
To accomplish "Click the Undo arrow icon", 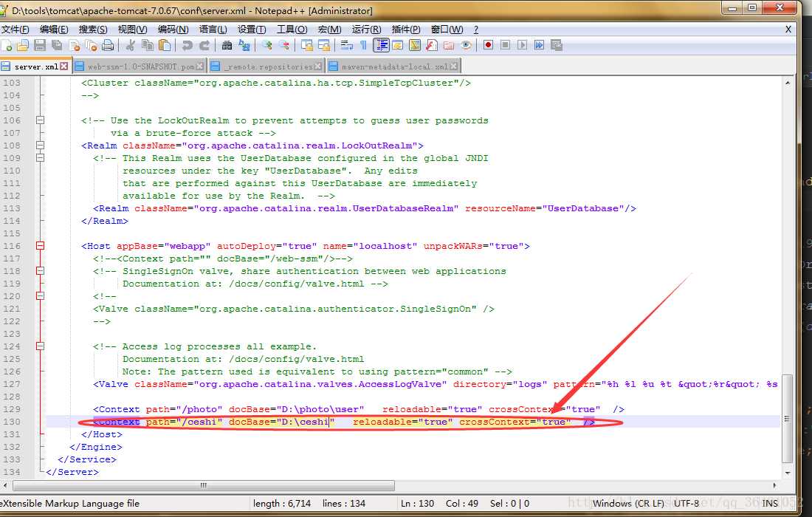I will tap(187, 46).
